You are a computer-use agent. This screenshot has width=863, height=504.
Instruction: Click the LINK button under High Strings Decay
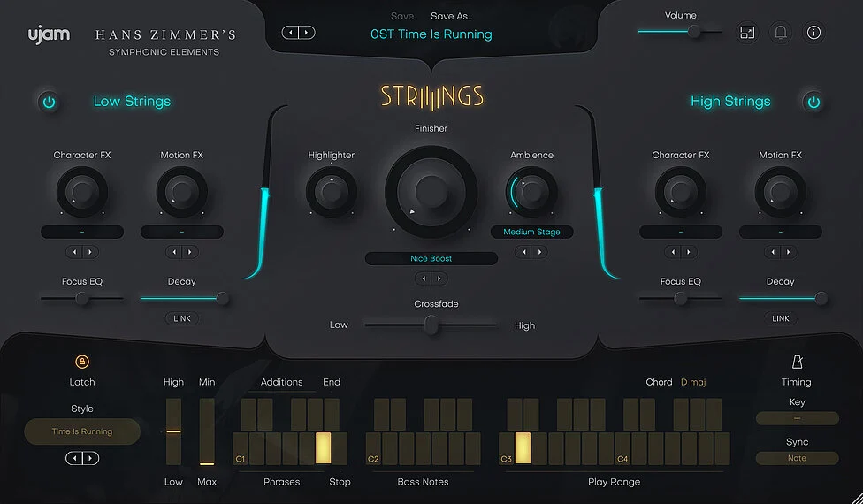tap(780, 318)
